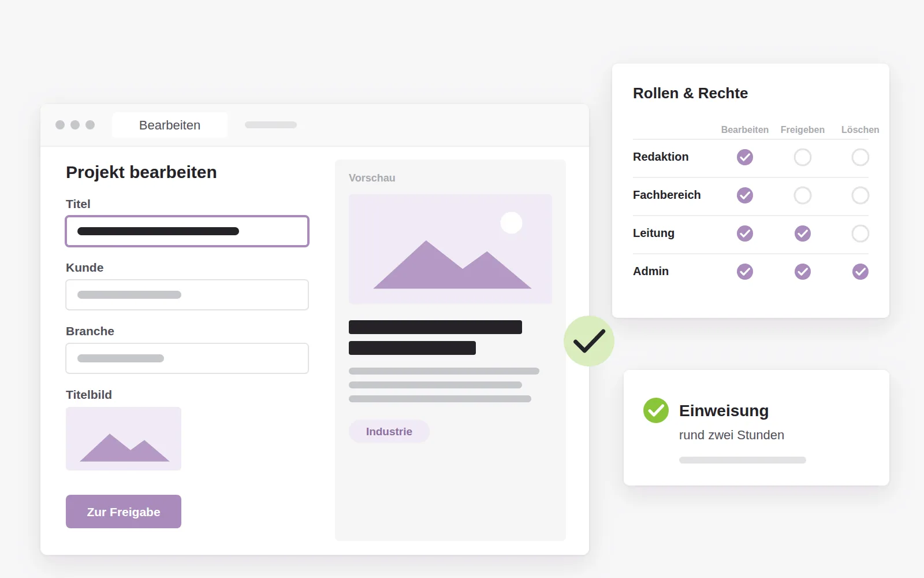Click the text rund zwei Stunden
The height and width of the screenshot is (578, 924).
(732, 435)
